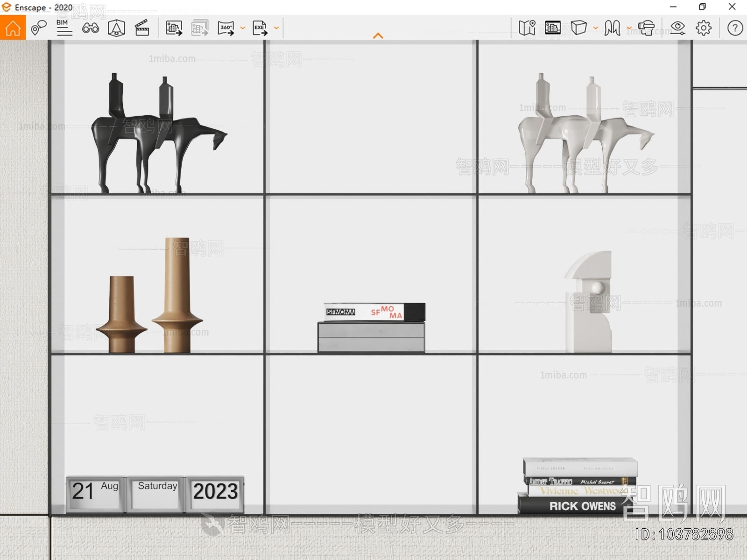
Task: Click the 360° panorama export icon
Action: click(226, 28)
